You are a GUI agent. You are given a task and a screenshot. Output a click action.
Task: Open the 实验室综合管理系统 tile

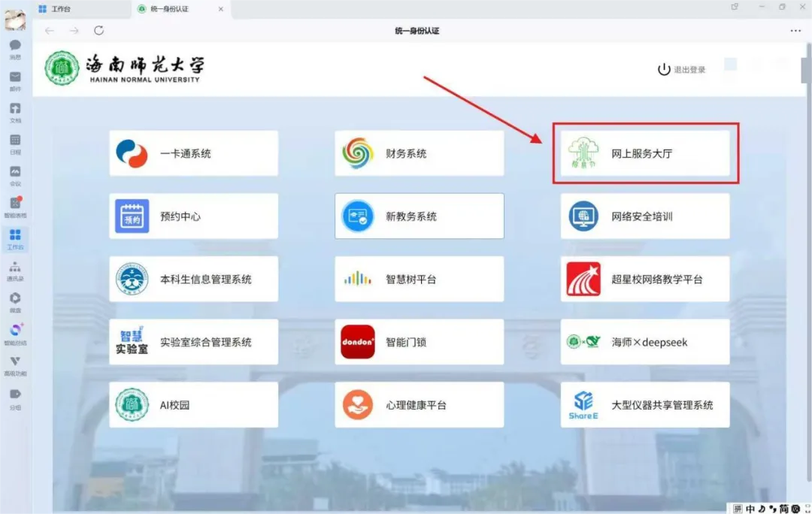point(194,342)
